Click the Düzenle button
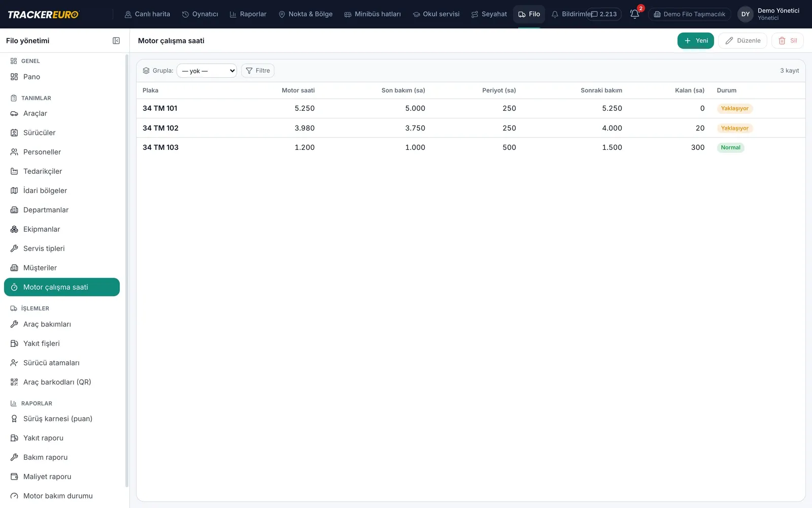Screen dimensions: 812x508 742,41
